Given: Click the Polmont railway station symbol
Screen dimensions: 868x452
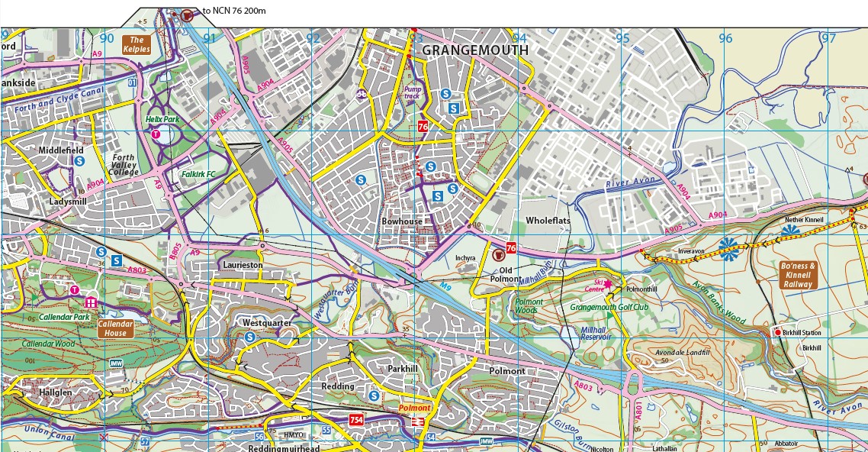Looking at the screenshot, I should (x=417, y=421).
